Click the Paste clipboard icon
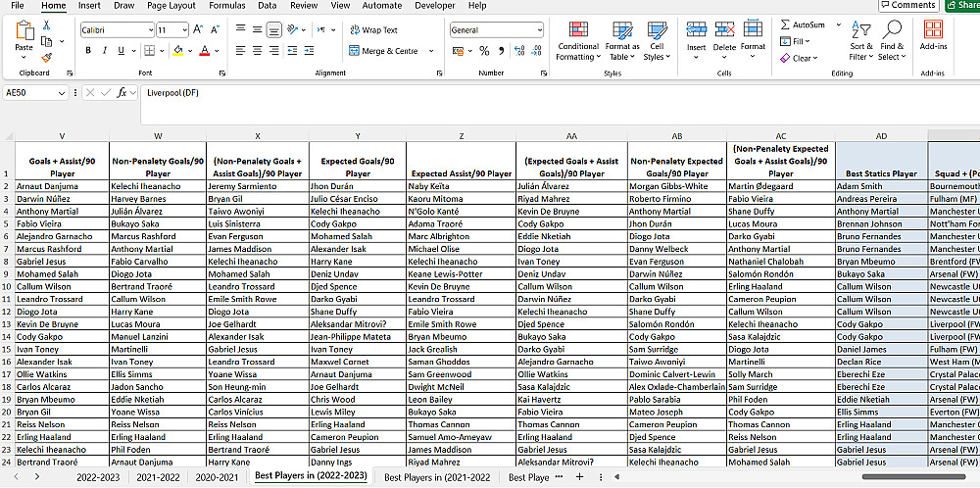Screen dimensions: 980x488 click(24, 31)
